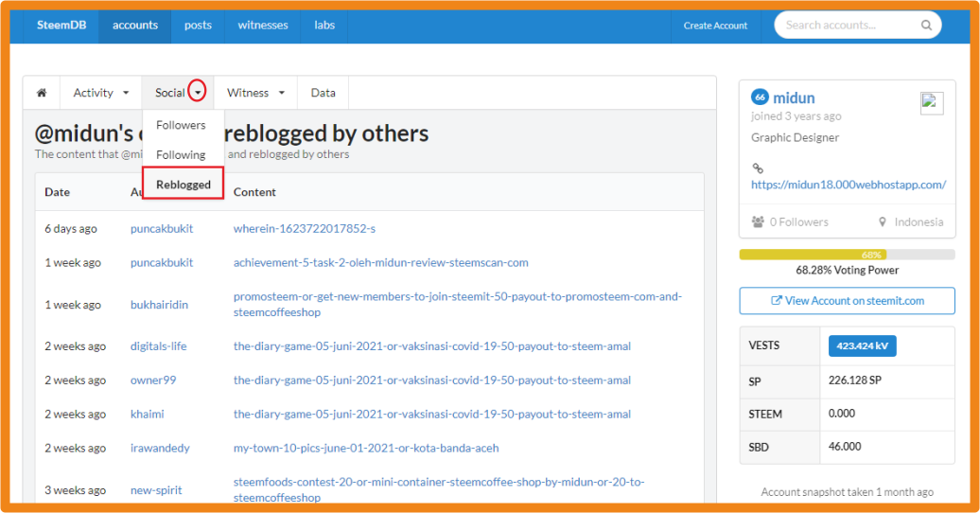Open my-town-10-pics kota-banda-aceh post
Image resolution: width=980 pixels, height=513 pixels.
tap(366, 448)
